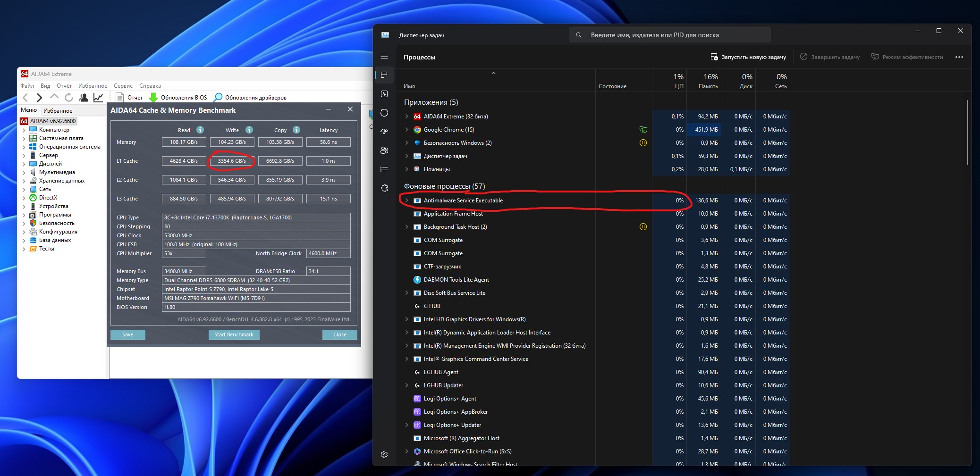Open Task Manager settings gear

384,454
